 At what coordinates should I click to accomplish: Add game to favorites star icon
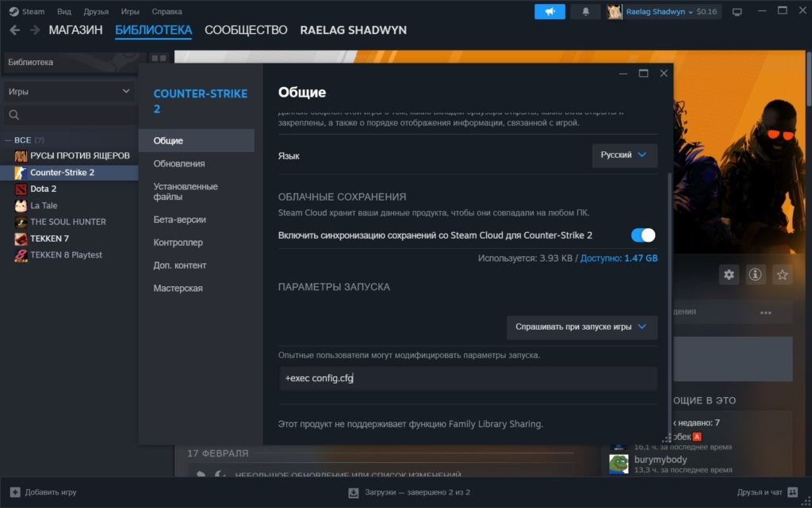tap(782, 274)
